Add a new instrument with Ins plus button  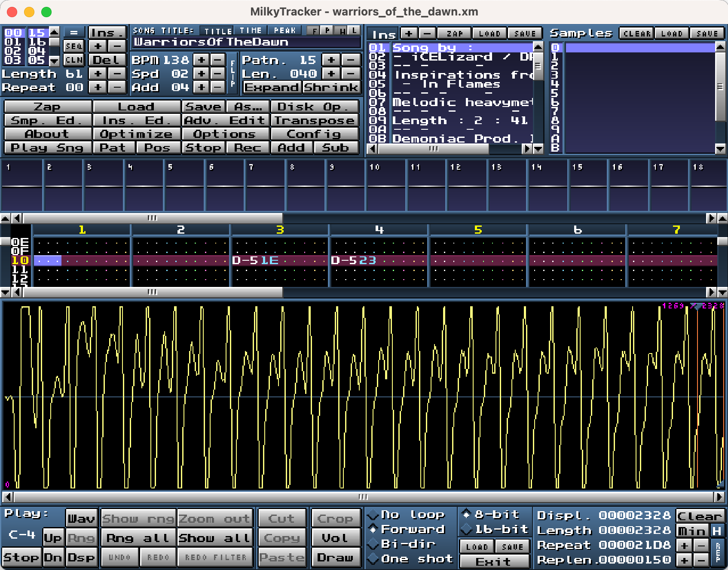[409, 34]
